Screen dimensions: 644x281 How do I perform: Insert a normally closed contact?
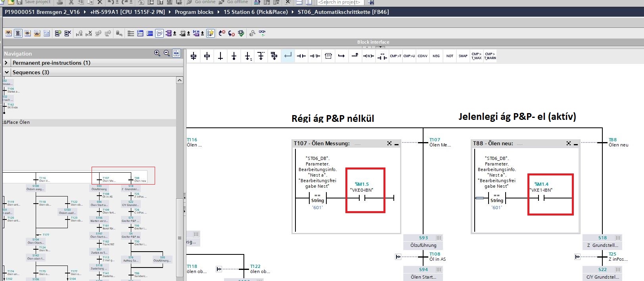(315, 56)
